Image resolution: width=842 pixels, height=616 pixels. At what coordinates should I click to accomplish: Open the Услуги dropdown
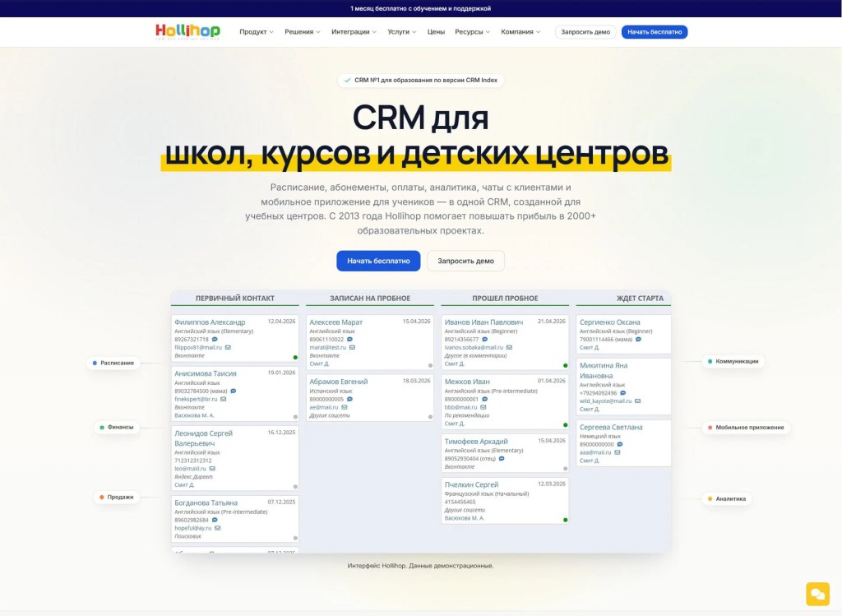pyautogui.click(x=401, y=32)
